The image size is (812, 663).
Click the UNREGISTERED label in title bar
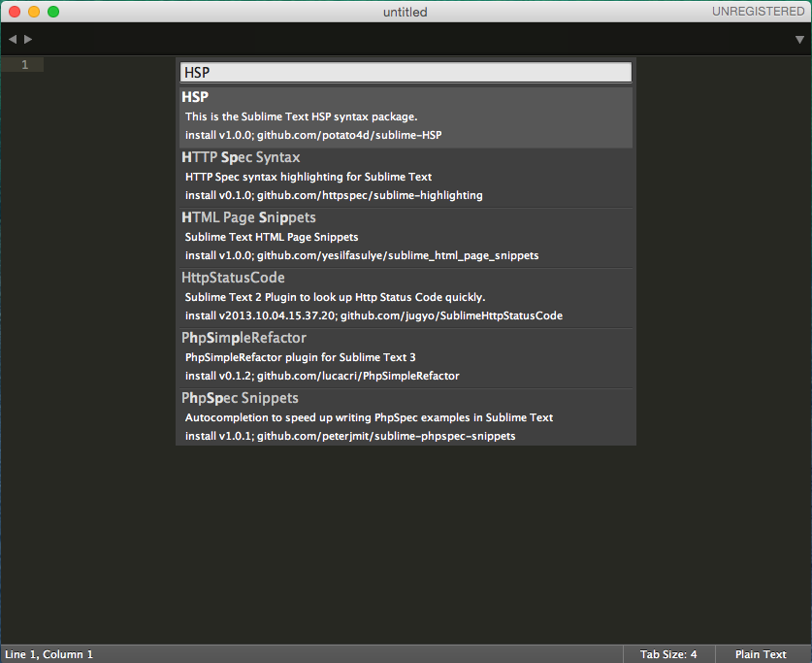tap(758, 12)
